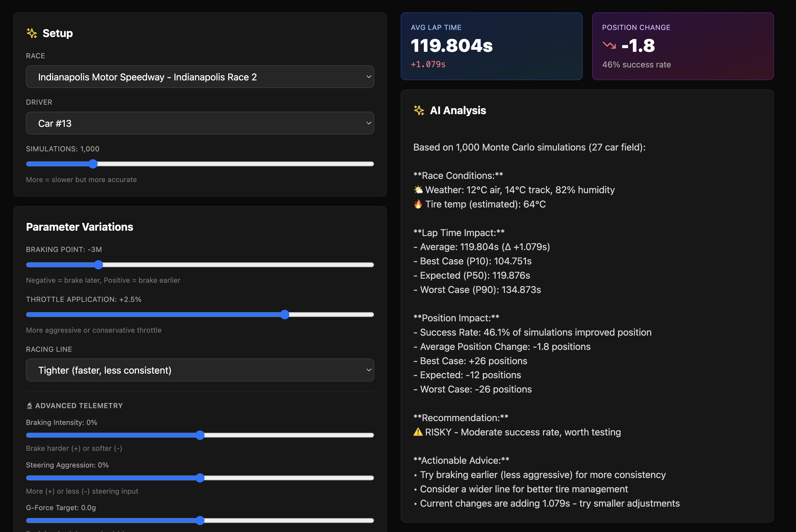Open the Driver dropdown showing Car #13
Image resolution: width=796 pixels, height=532 pixels.
click(200, 123)
